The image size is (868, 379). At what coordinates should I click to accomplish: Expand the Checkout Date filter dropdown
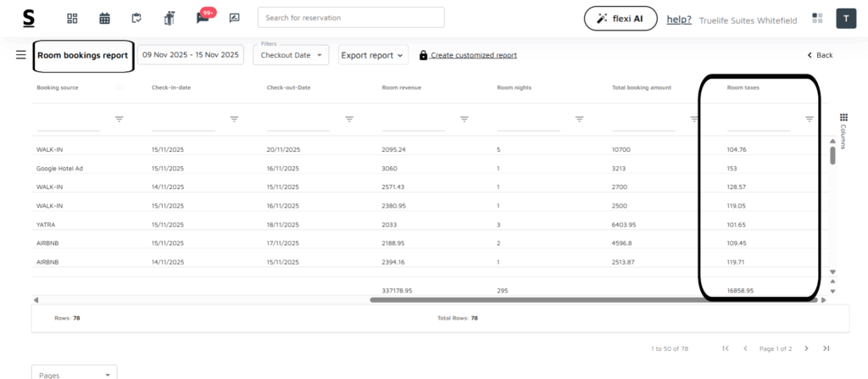[291, 55]
